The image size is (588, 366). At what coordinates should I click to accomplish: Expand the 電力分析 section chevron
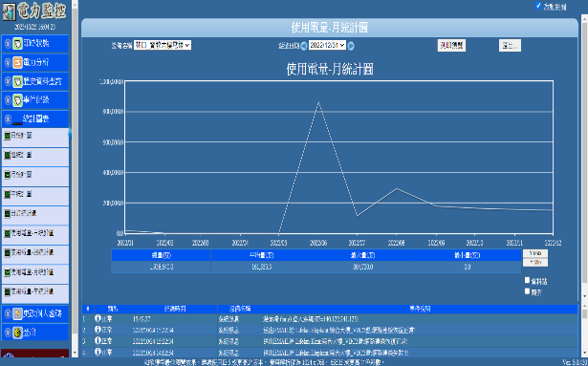pyautogui.click(x=8, y=63)
